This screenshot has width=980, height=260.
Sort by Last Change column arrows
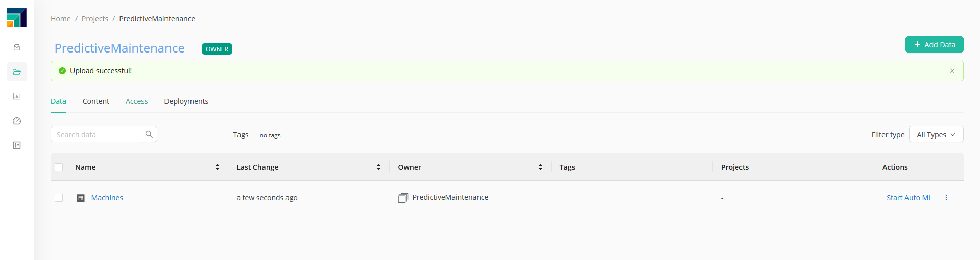[x=378, y=167]
